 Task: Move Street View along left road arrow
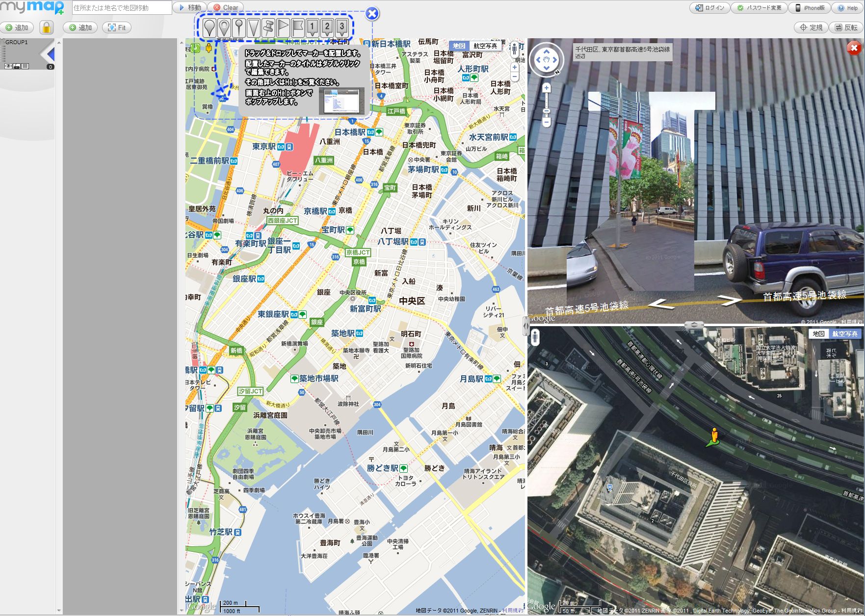tap(661, 304)
